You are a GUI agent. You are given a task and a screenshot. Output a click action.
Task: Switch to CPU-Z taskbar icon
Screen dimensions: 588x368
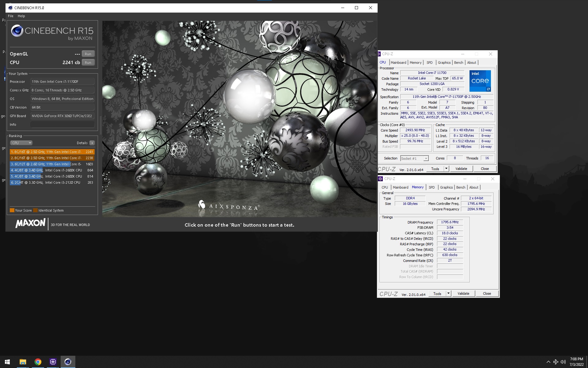[x=53, y=362]
